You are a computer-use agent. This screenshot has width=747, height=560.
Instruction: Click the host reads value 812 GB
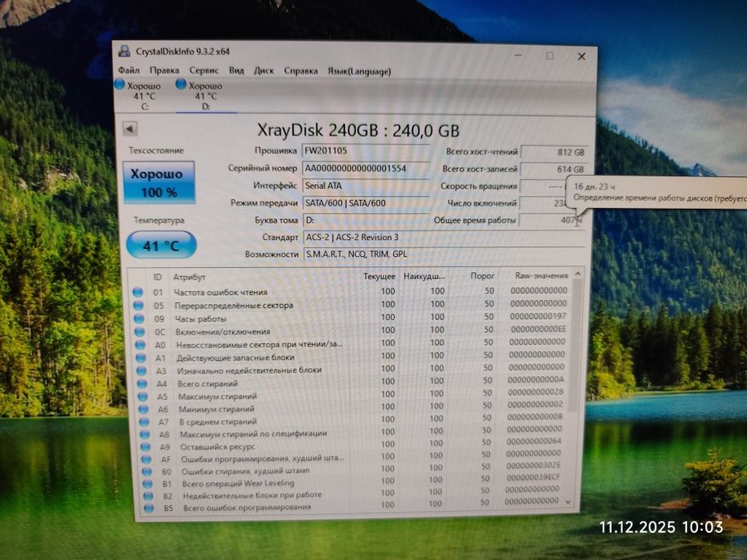(553, 152)
